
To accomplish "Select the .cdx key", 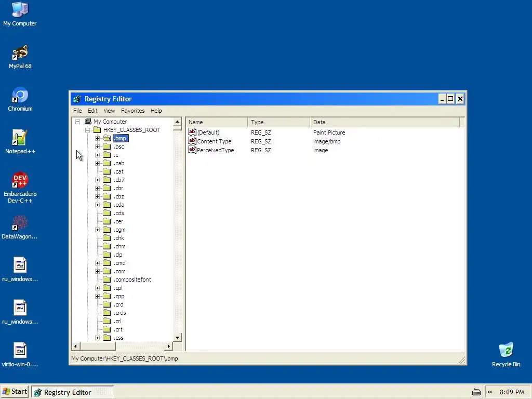I will tap(119, 213).
